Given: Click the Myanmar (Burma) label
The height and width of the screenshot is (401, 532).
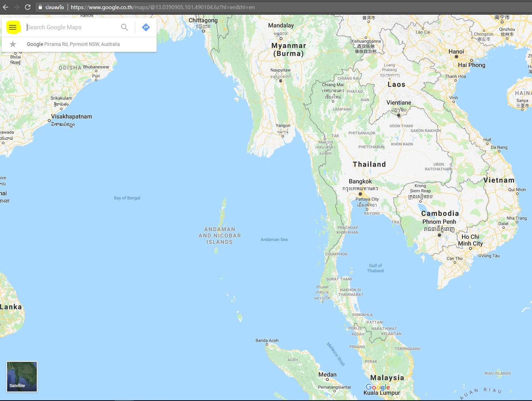Looking at the screenshot, I should [289, 49].
